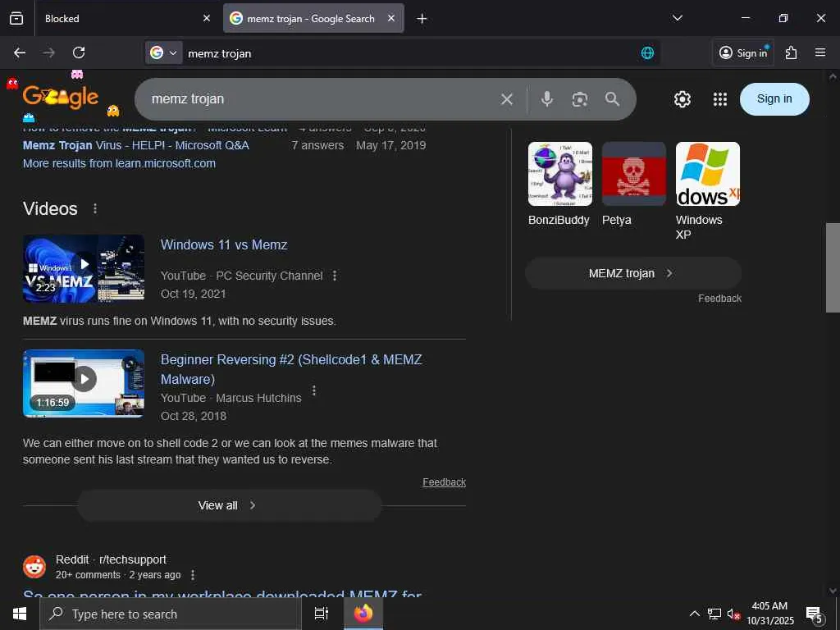This screenshot has height=630, width=840.
Task: Click the Windows taskbar search box
Action: pos(171,614)
